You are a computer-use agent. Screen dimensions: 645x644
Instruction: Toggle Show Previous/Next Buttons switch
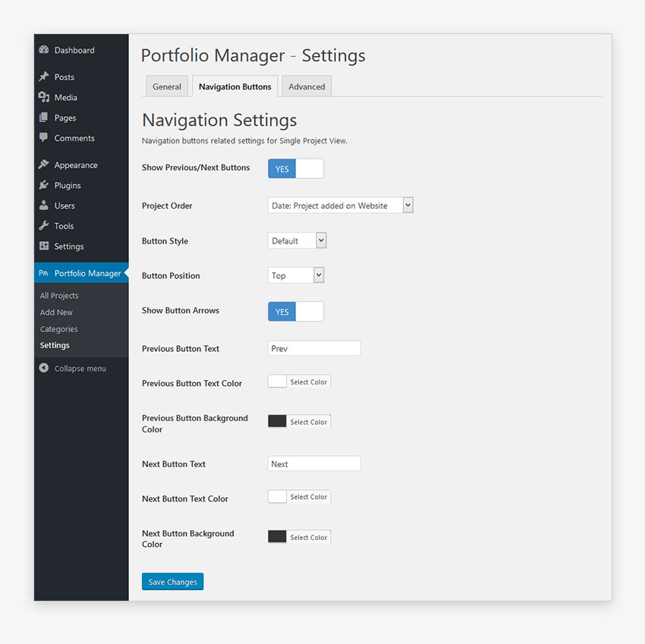(x=295, y=168)
